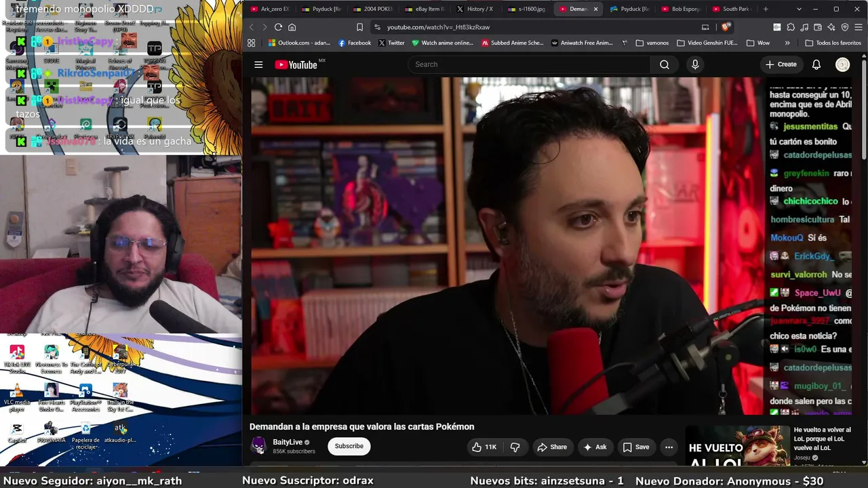Open TikTok LIVE Studio desktop shortcut

coord(17,359)
